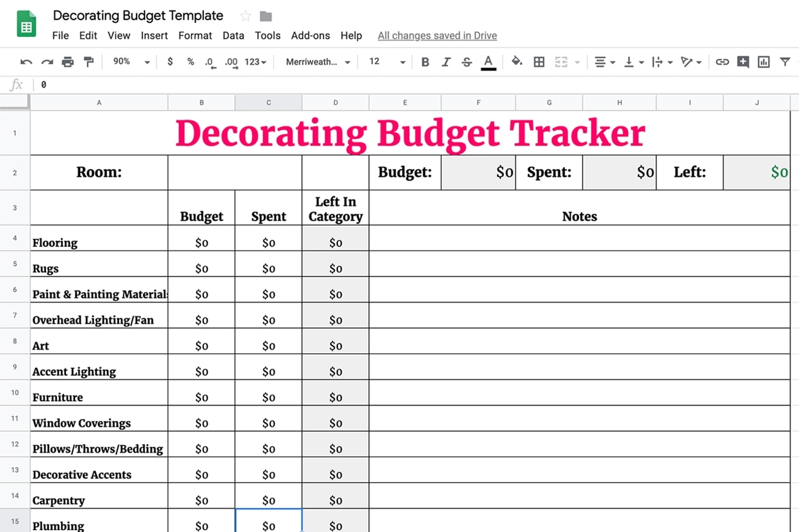Click the undo arrow icon
799x532 pixels.
26,62
